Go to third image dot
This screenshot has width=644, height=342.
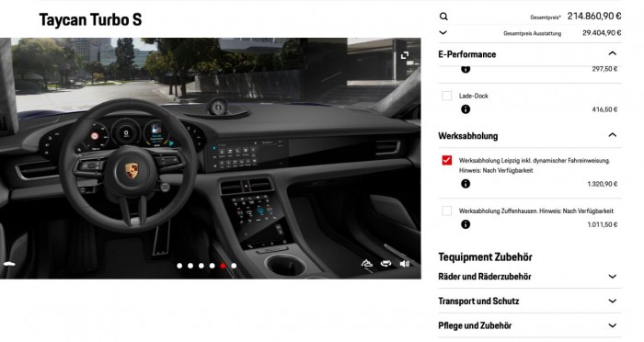click(201, 266)
